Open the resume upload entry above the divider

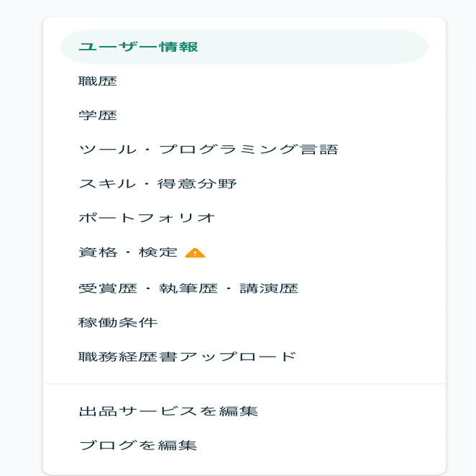coord(244,357)
